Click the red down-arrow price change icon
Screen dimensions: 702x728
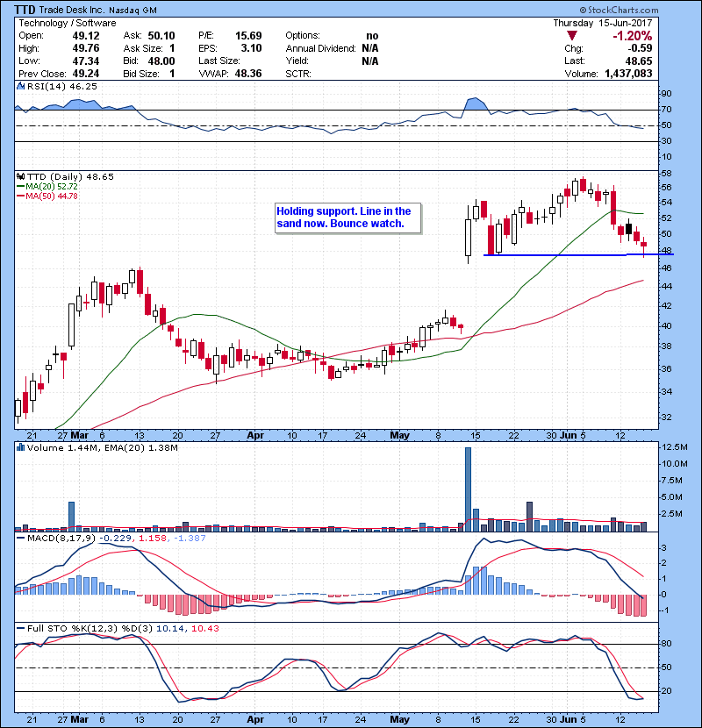point(570,36)
